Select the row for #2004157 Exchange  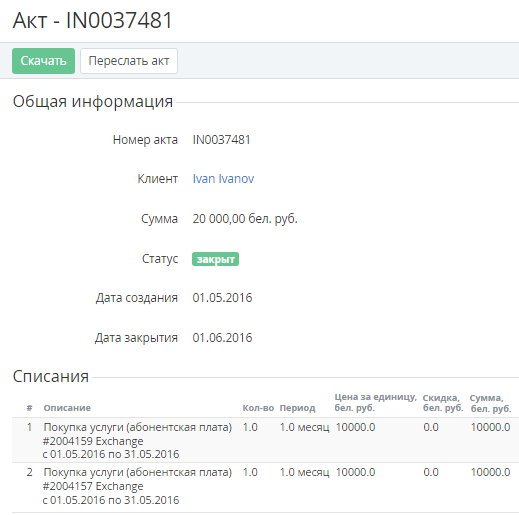(265, 486)
